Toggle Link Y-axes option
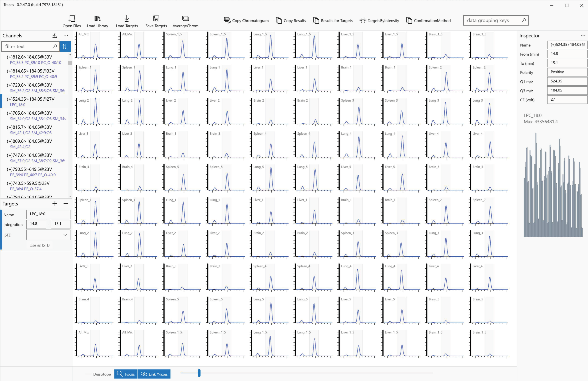The image size is (588, 381). tap(154, 374)
